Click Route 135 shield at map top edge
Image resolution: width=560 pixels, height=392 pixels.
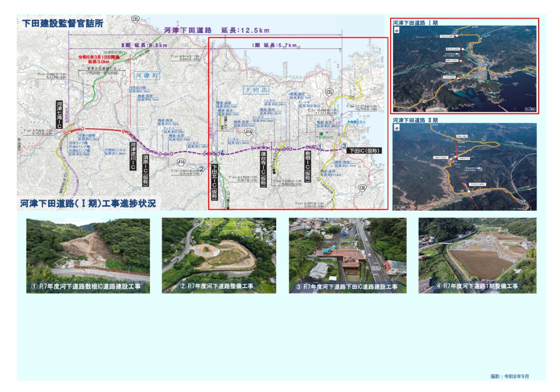point(135,19)
